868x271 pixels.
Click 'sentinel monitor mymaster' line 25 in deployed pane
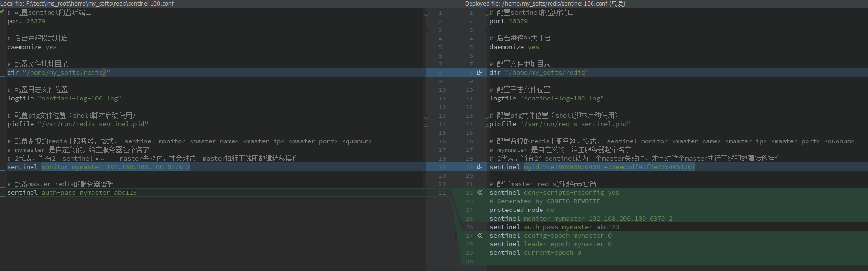tap(581, 218)
